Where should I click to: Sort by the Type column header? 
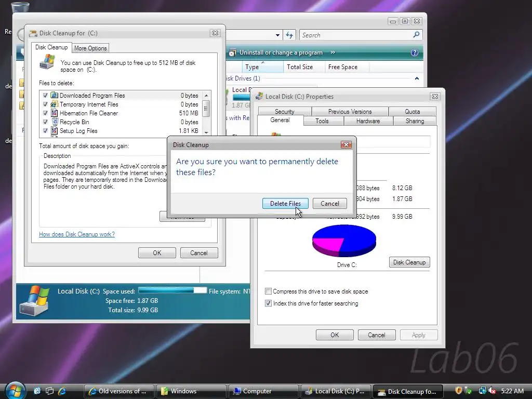point(262,67)
